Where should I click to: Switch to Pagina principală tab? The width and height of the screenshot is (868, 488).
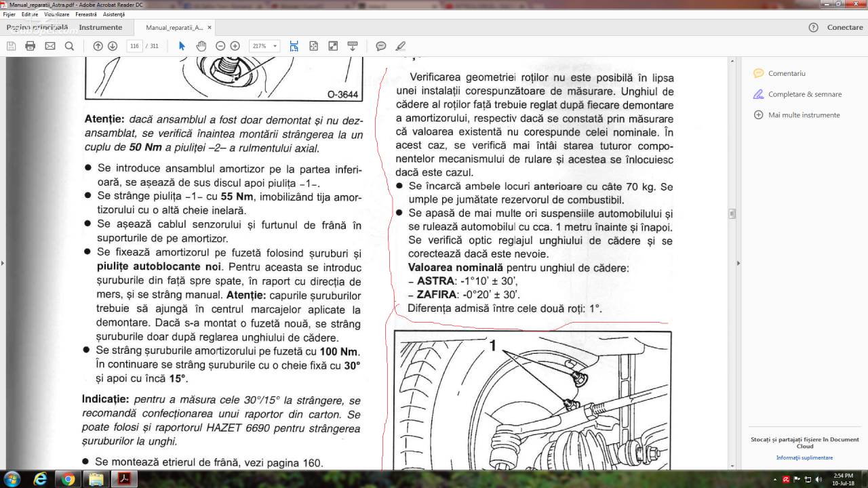point(37,28)
